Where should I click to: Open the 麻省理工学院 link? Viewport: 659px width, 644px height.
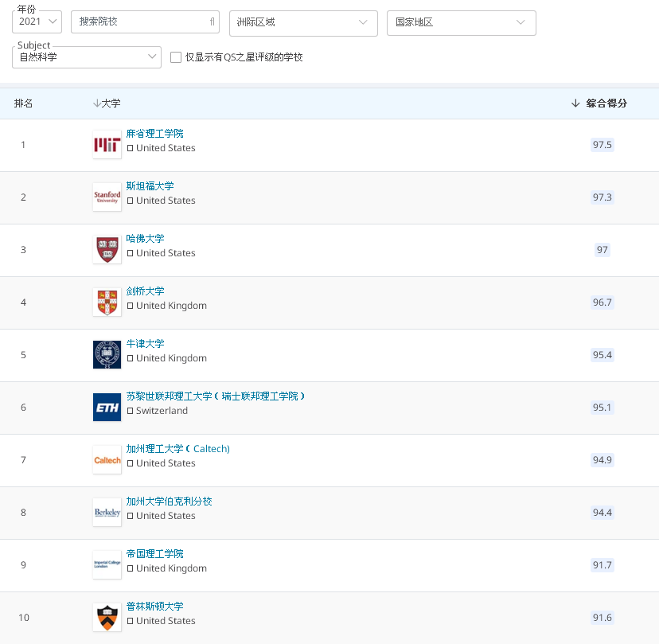(154, 134)
